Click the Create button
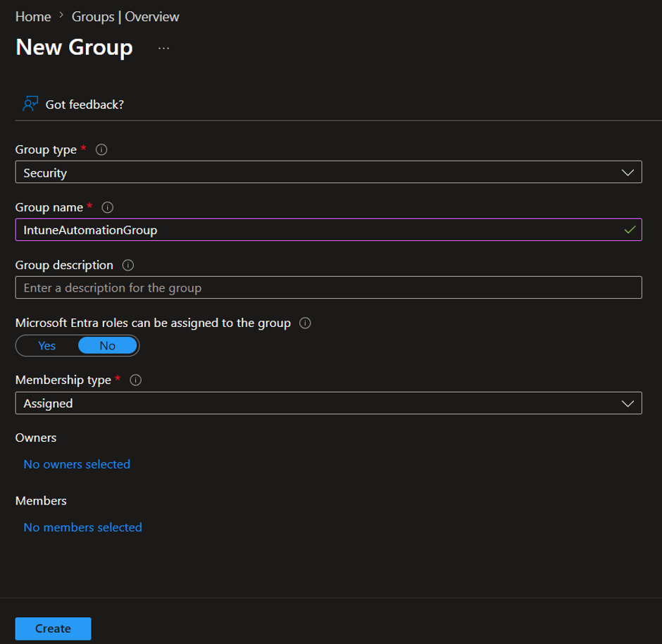Image resolution: width=662 pixels, height=644 pixels. [x=54, y=628]
